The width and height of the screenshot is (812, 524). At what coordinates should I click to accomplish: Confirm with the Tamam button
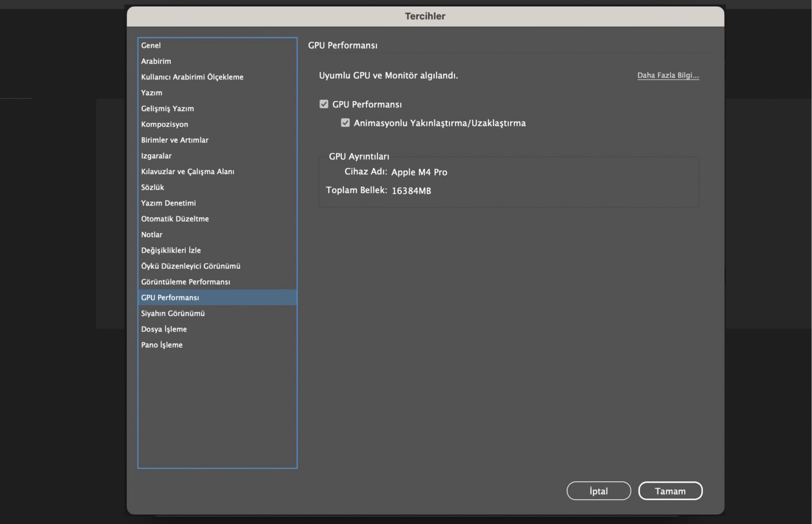[670, 491]
